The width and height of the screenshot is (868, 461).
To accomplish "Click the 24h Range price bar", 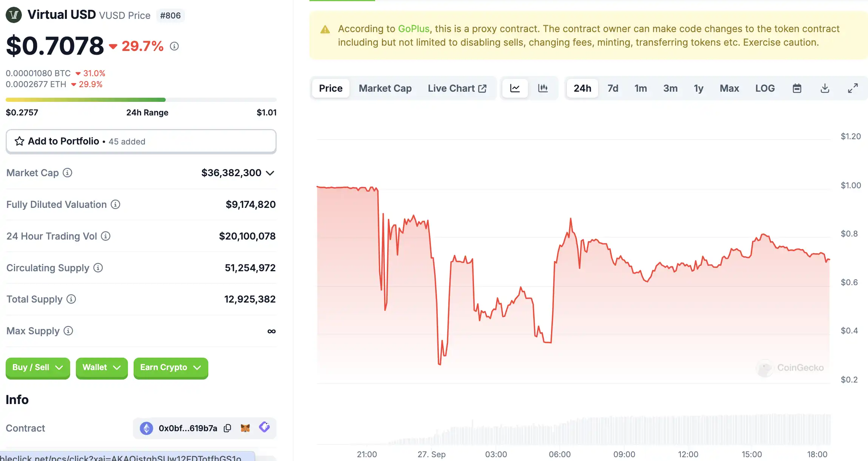I will 141,100.
